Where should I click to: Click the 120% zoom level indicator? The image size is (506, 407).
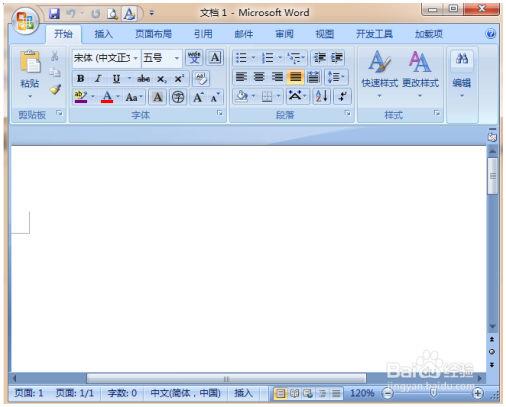362,393
